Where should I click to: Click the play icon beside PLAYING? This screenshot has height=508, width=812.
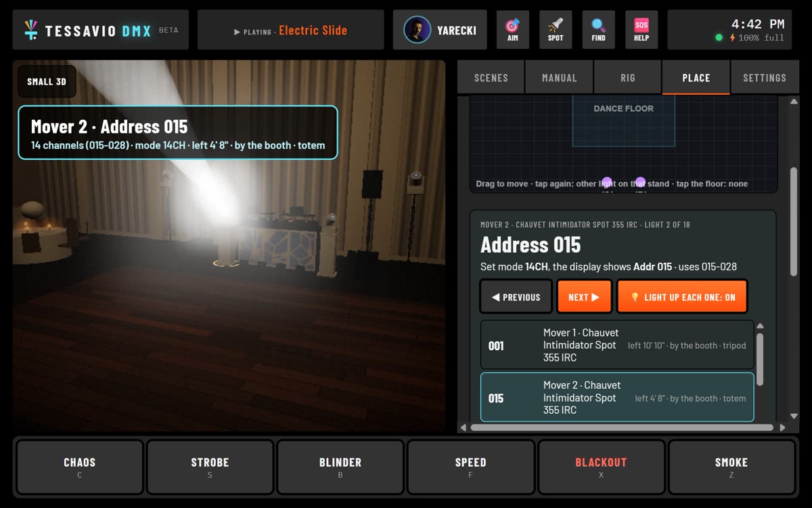click(x=237, y=32)
